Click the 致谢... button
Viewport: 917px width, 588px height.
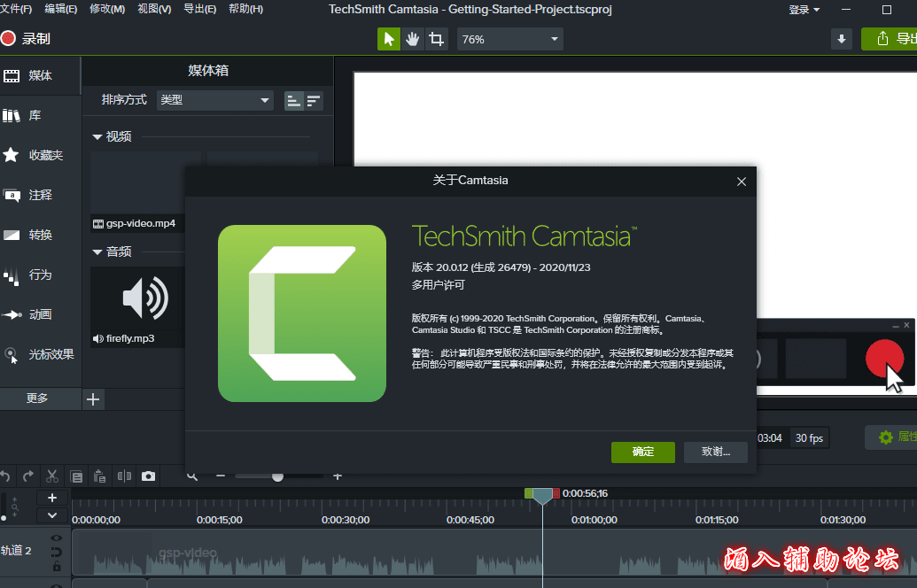(716, 452)
